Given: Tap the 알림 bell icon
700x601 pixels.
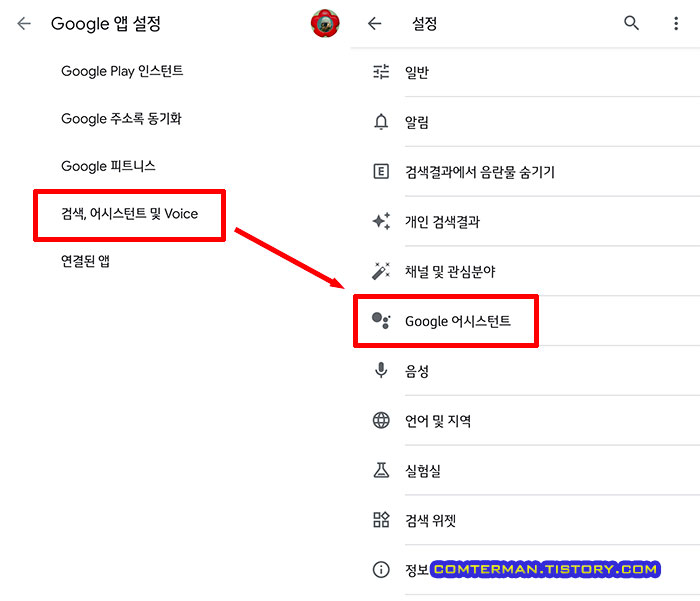Looking at the screenshot, I should click(x=381, y=121).
